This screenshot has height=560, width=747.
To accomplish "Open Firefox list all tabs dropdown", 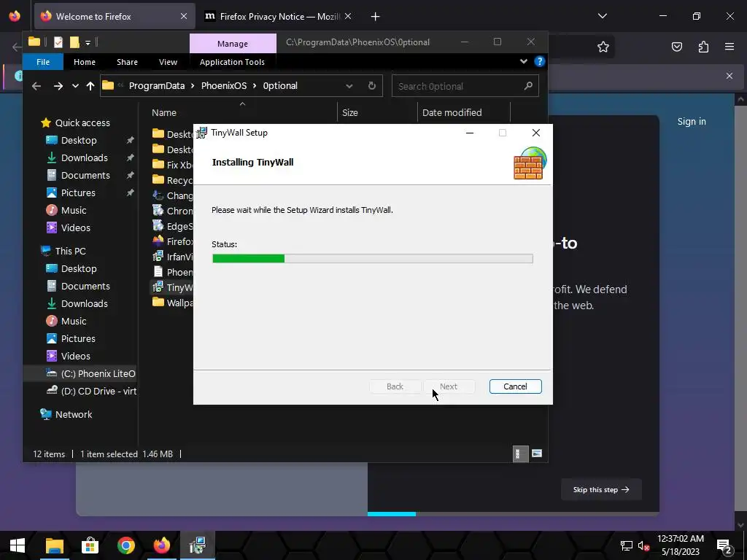I will (602, 16).
